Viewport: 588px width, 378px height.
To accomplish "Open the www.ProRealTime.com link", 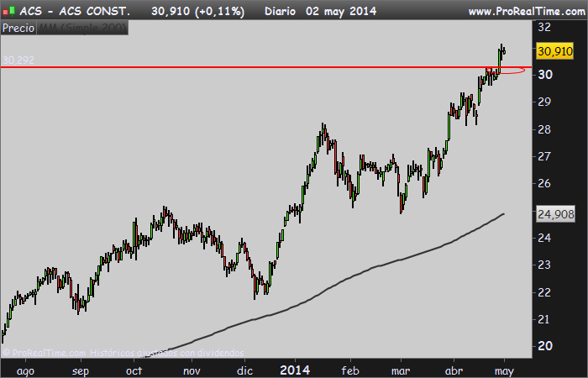I will (x=527, y=11).
